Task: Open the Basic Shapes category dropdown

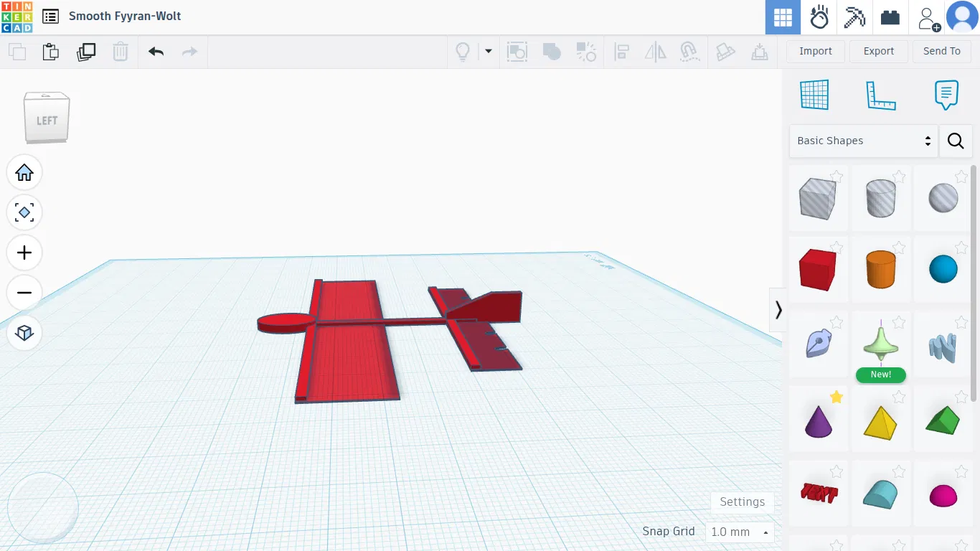Action: pyautogui.click(x=864, y=141)
